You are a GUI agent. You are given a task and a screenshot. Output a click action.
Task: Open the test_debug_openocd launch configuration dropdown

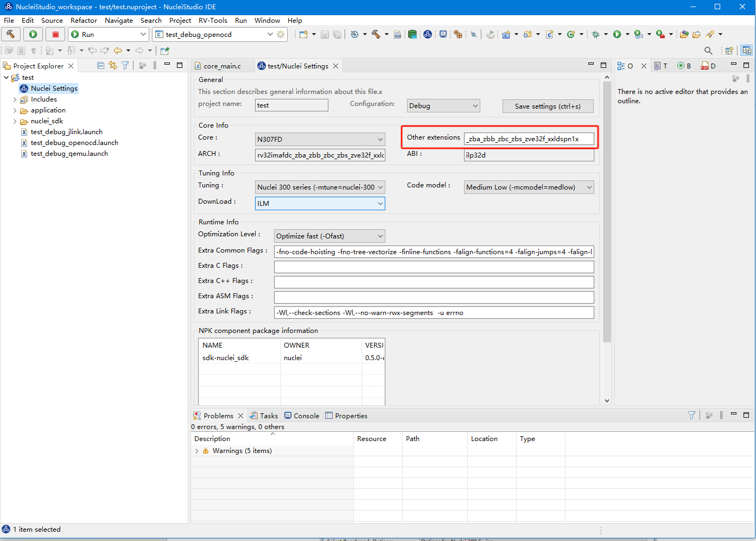[270, 34]
